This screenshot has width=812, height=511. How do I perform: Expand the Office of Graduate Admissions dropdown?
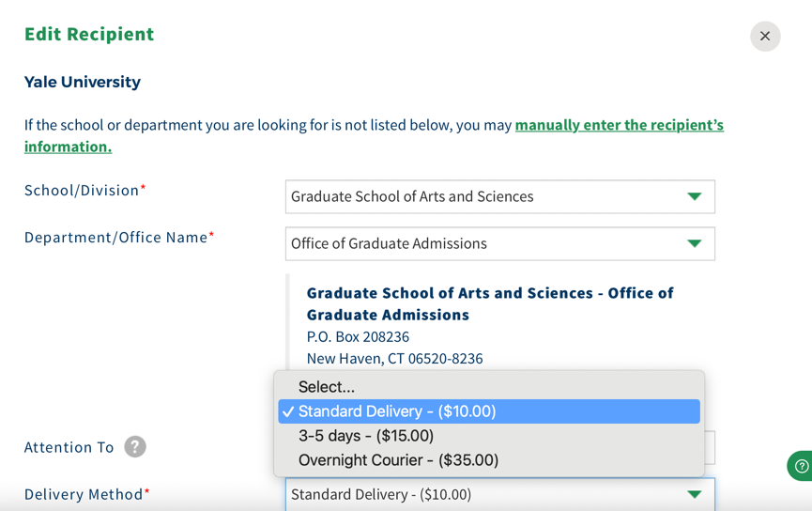coord(488,243)
